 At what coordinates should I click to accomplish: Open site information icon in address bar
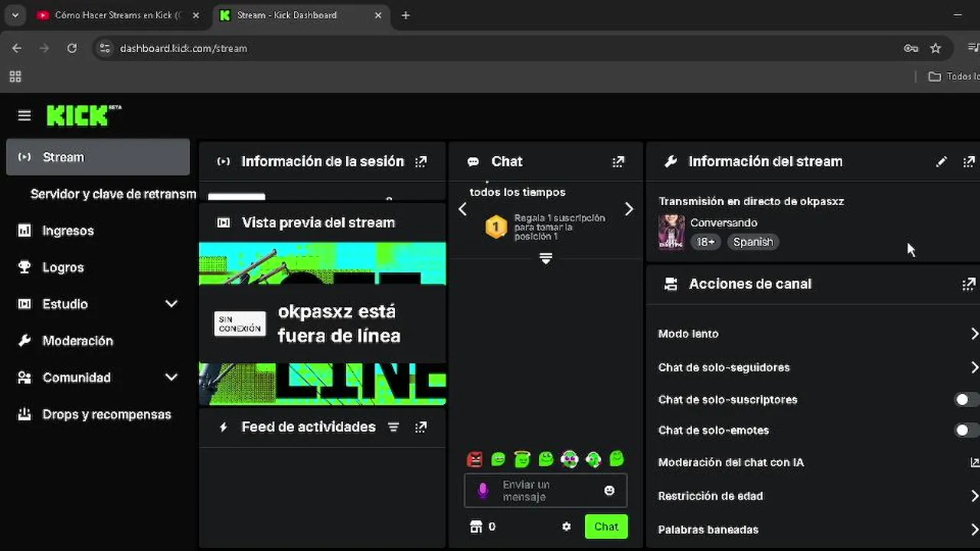coord(106,48)
